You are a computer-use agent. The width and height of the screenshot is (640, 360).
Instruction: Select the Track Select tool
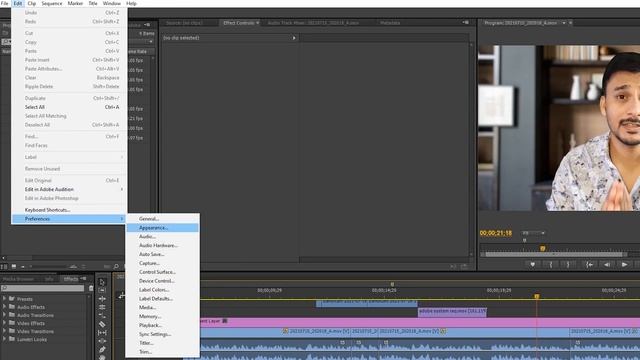[x=102, y=290]
